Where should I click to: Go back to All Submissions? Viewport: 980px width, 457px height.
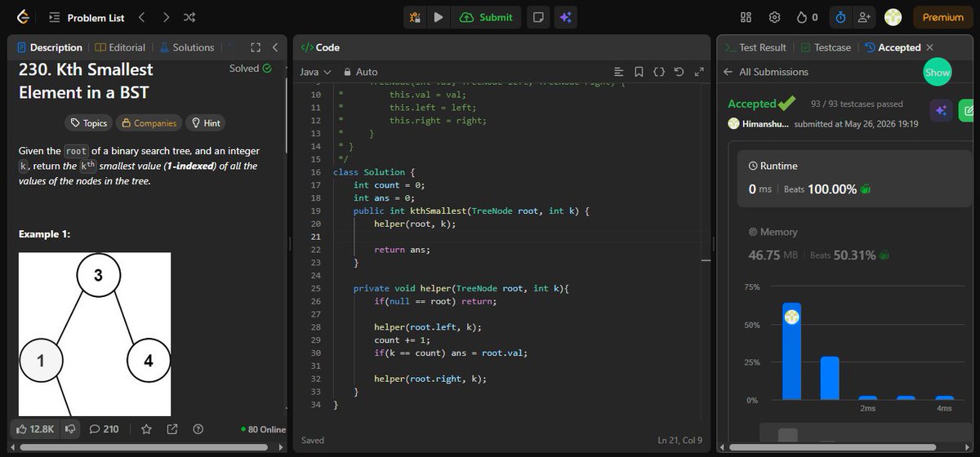(766, 72)
